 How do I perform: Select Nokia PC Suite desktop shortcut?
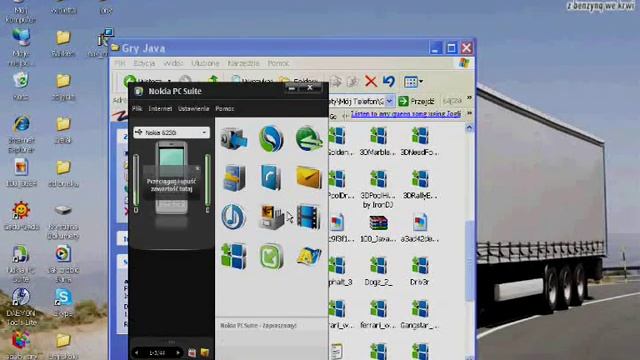(20, 264)
